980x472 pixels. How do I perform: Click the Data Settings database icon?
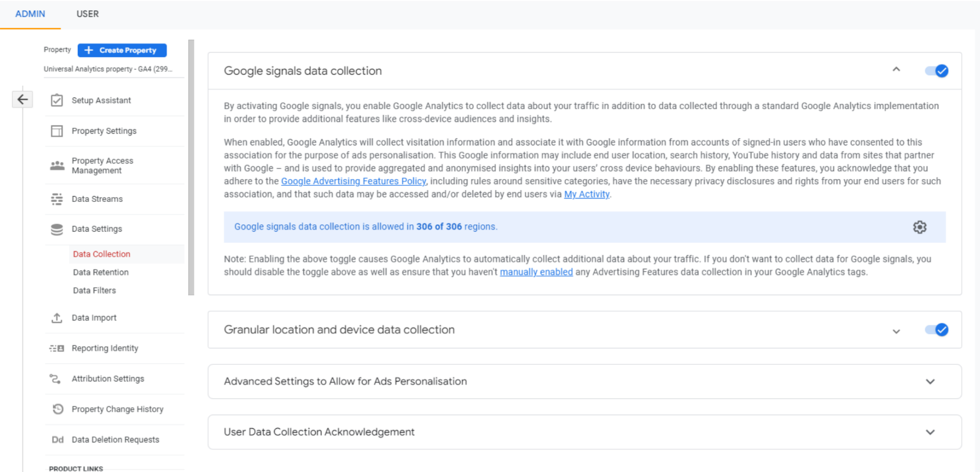click(x=57, y=229)
